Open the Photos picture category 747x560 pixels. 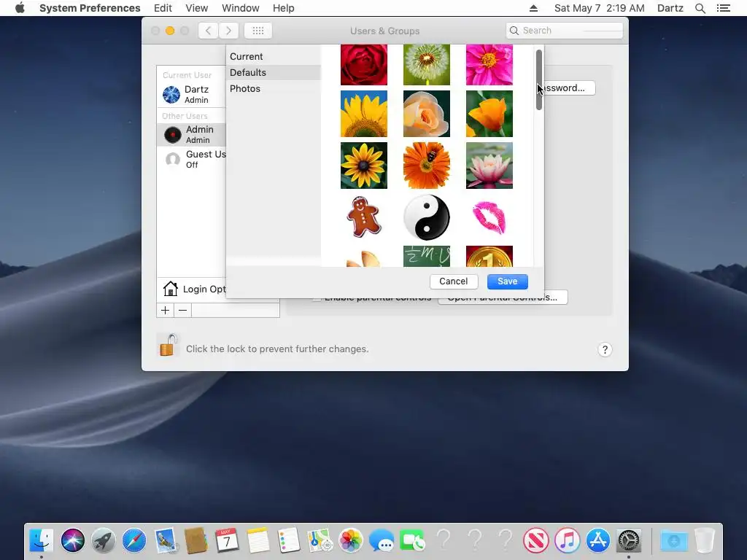point(273,88)
